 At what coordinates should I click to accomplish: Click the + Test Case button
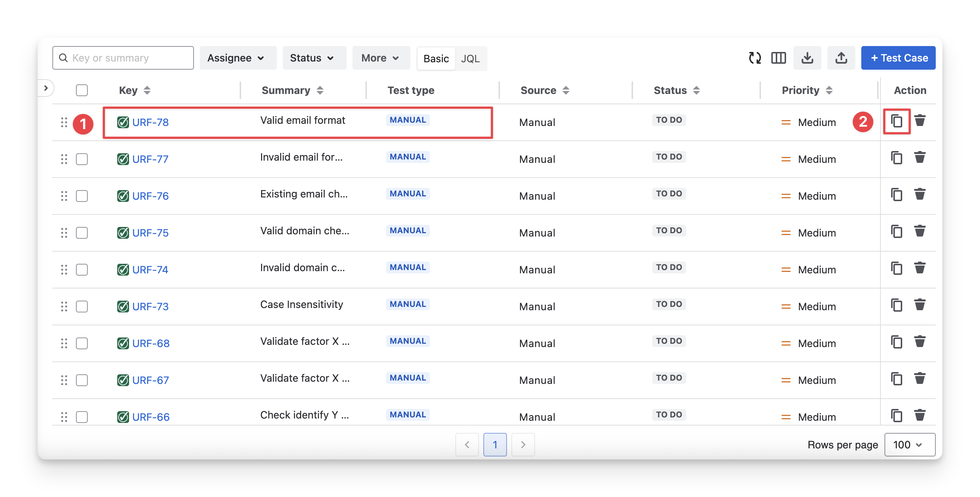[898, 58]
